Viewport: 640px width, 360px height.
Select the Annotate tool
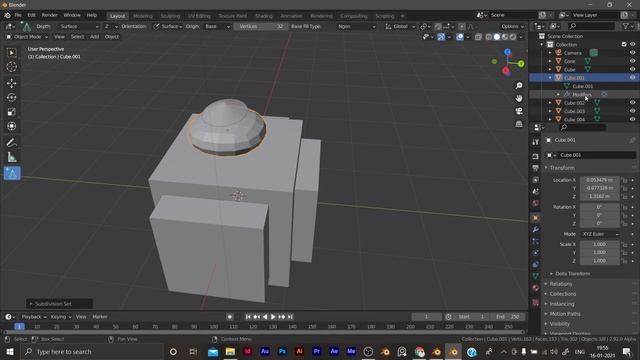tap(11, 142)
